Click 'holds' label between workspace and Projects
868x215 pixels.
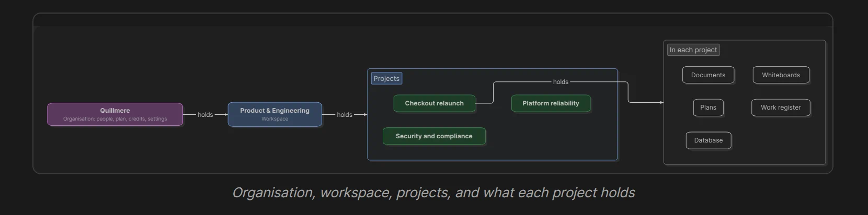pos(345,115)
